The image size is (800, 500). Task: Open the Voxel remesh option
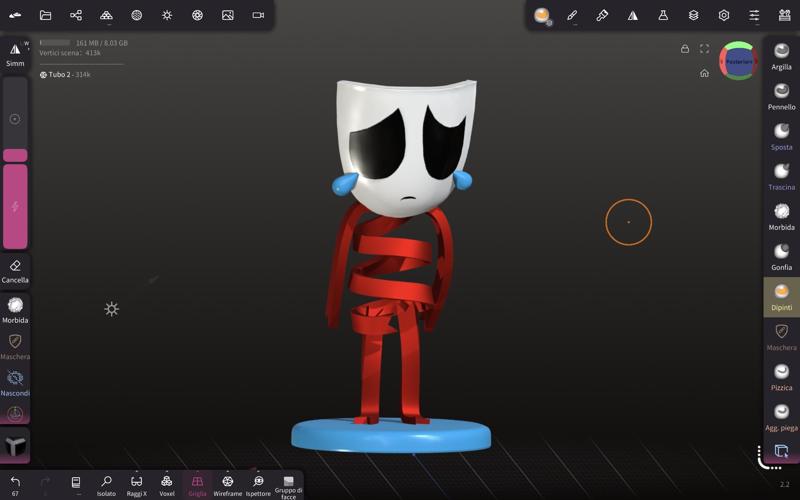pyautogui.click(x=167, y=485)
